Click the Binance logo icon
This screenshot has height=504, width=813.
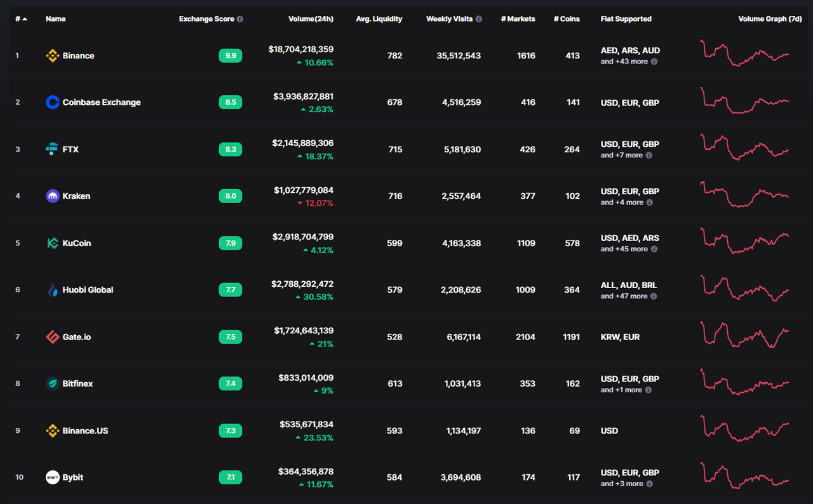point(53,56)
